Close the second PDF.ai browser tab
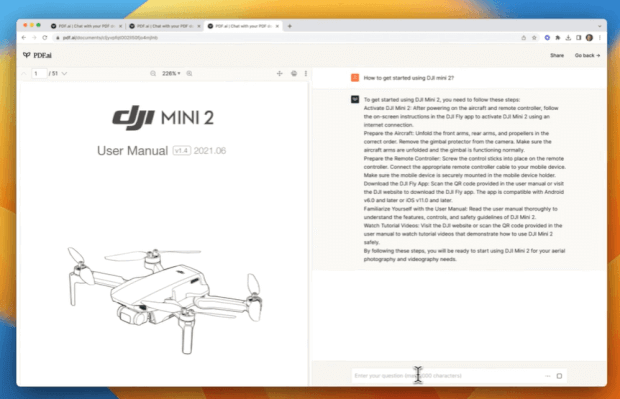Screen dimensions: 620x399 (199, 26)
